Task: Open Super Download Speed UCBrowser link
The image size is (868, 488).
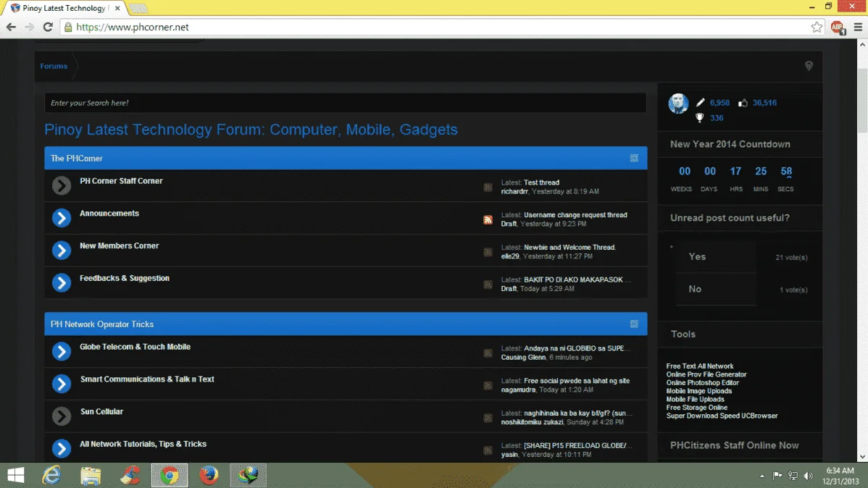Action: (722, 416)
